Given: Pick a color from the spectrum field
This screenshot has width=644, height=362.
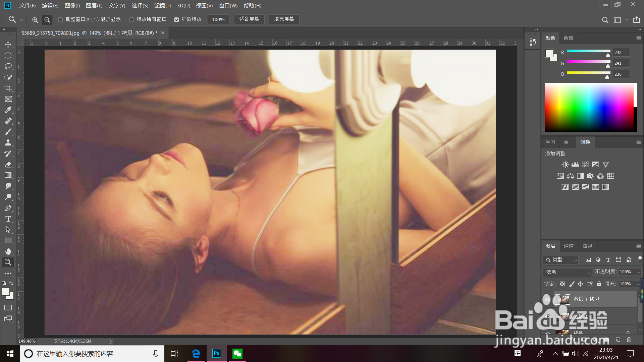Looking at the screenshot, I should point(589,107).
